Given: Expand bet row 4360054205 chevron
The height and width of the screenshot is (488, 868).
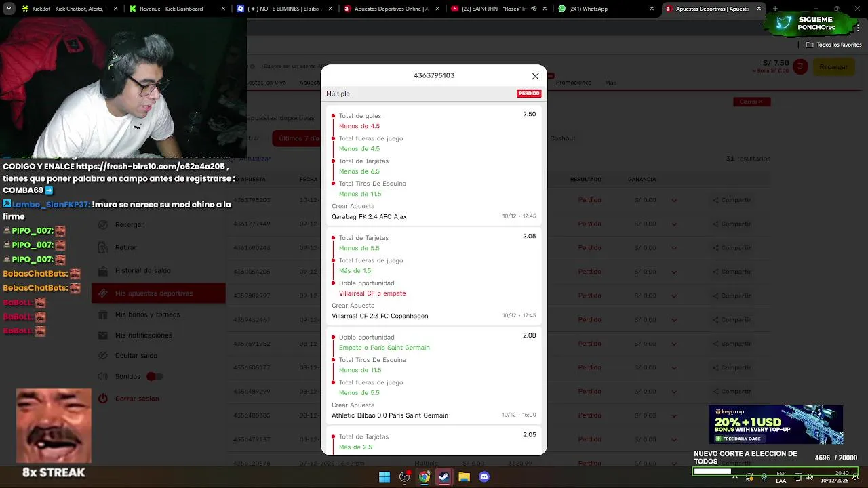Looking at the screenshot, I should (x=673, y=272).
